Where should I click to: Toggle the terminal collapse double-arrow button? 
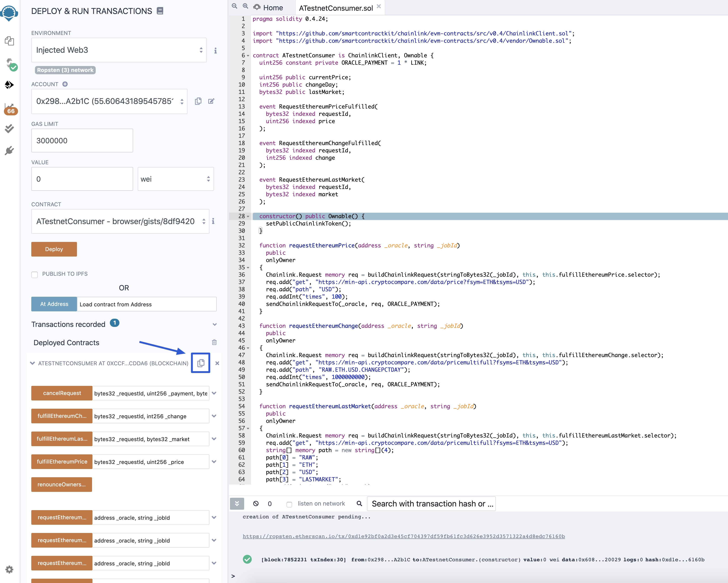pos(237,503)
